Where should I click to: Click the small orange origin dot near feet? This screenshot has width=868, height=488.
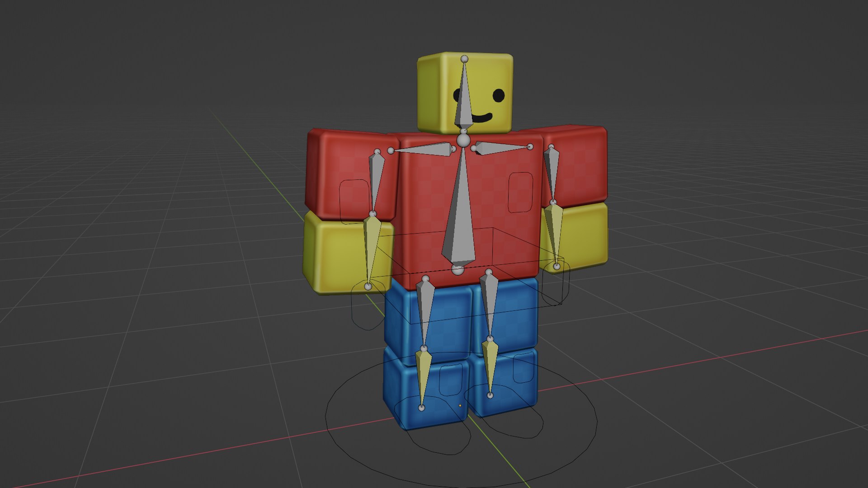(460, 405)
